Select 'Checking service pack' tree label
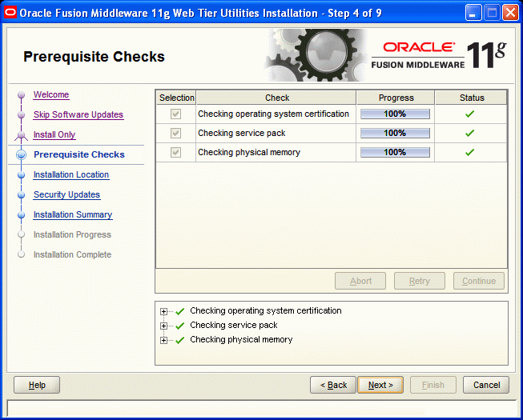This screenshot has width=523, height=420. tap(234, 325)
